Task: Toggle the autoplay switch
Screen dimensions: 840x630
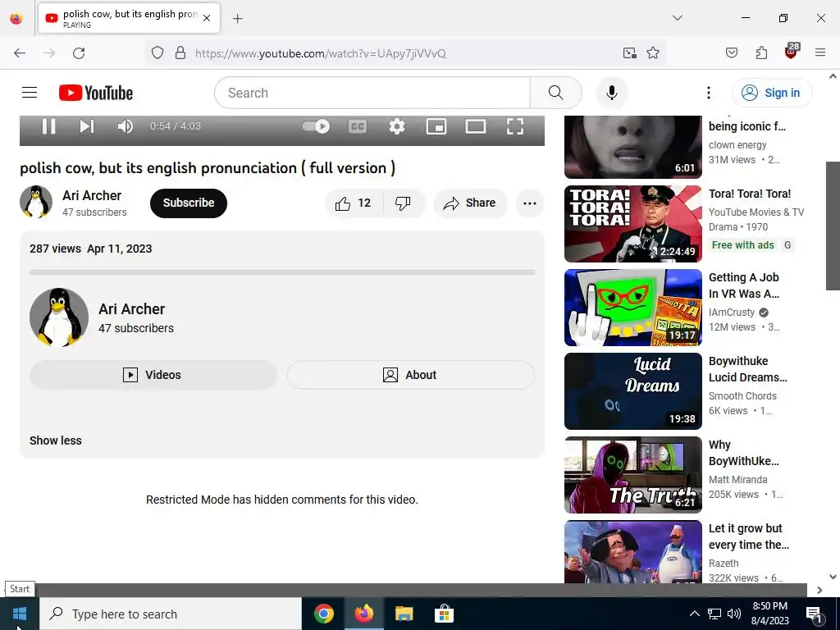Action: [x=316, y=126]
